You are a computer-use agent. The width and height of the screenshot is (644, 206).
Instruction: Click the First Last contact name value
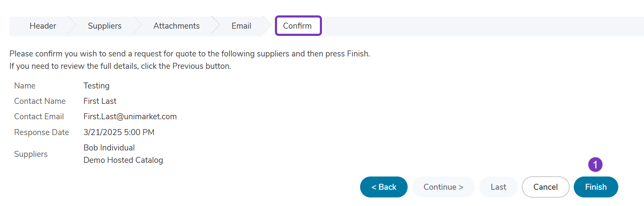click(x=100, y=101)
